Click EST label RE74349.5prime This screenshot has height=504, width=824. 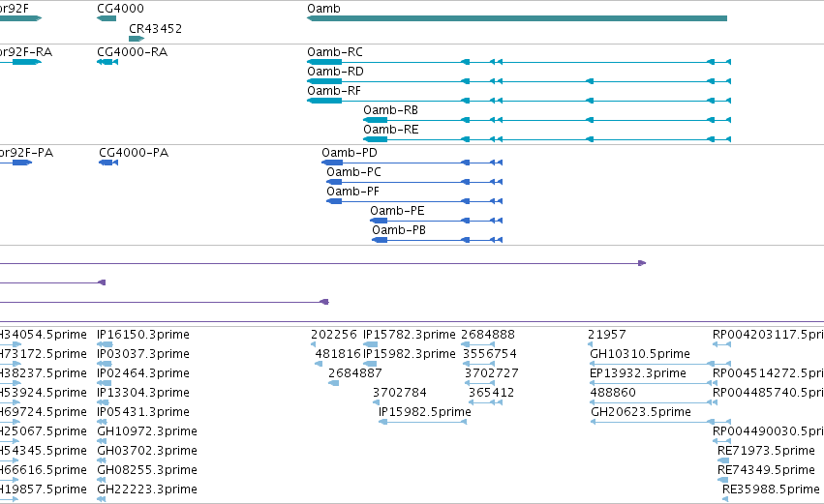click(766, 470)
